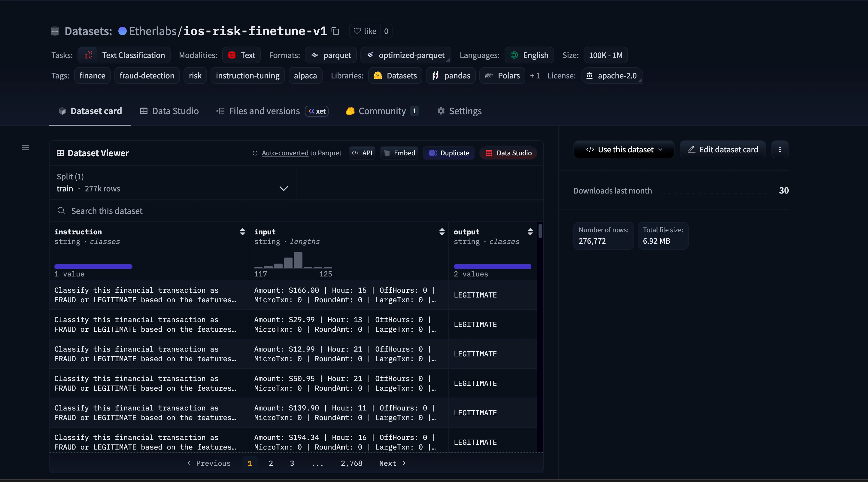Toggle sort on the input column
Viewport: 868px width, 482px height.
(442, 232)
